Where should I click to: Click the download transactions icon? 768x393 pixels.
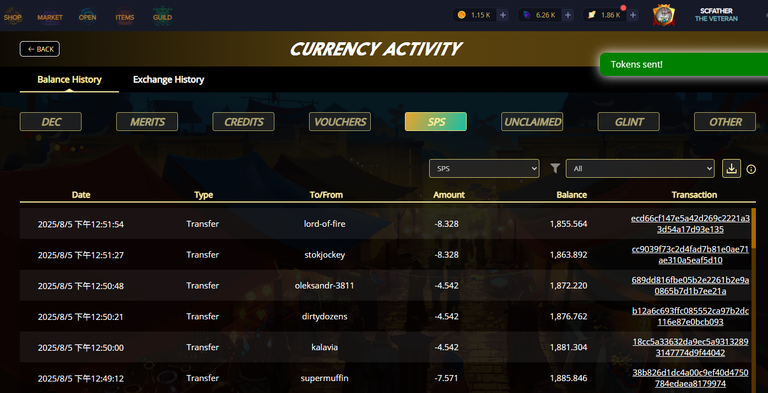click(731, 169)
